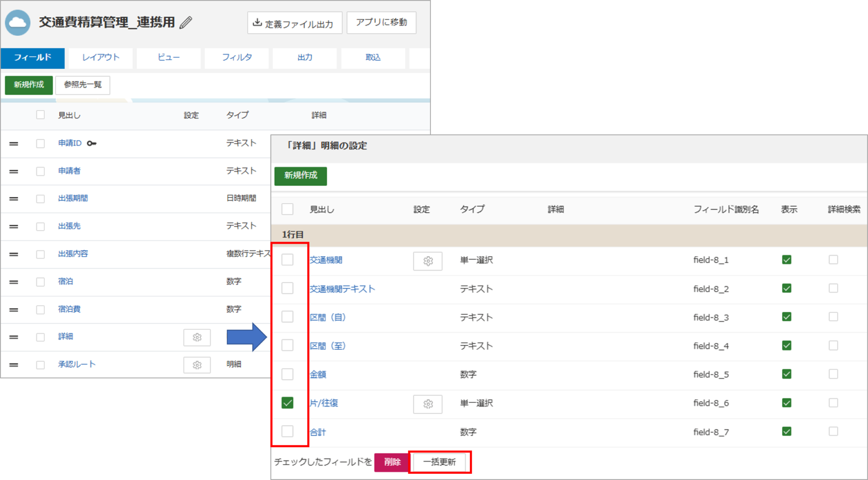This screenshot has width=868, height=480.
Task: Open the 交通機関テキスト field link
Action: point(342,289)
